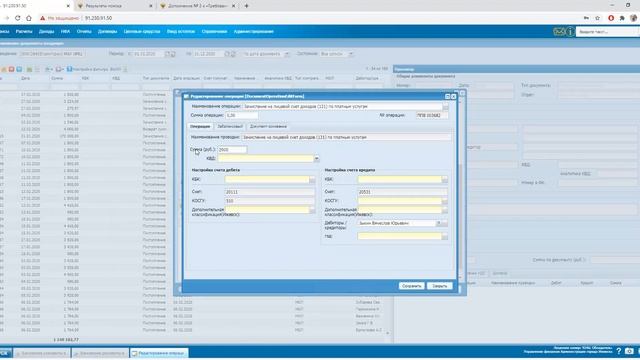Viewport: 640px width, 360px height.
Task: Maximize the operation editing dialog
Action: tap(447, 96)
